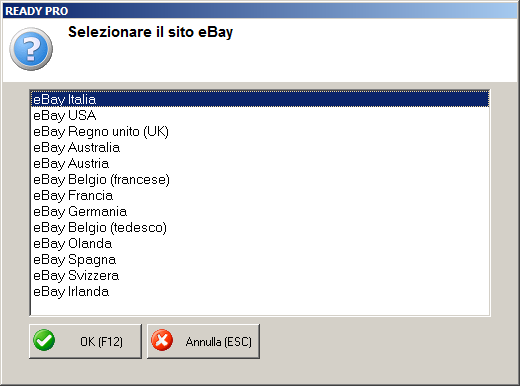
Task: Pick eBay Germania from the list
Action: (x=260, y=211)
